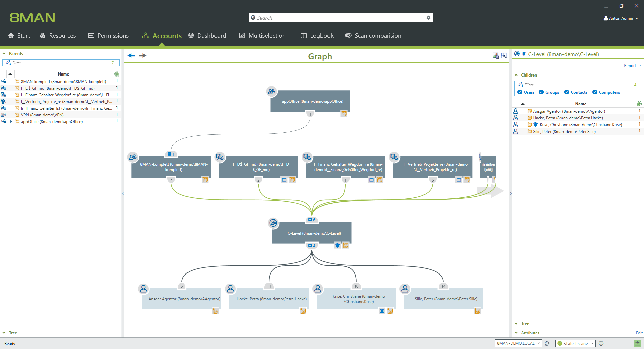This screenshot has width=644, height=349.
Task: Expand the Tree section in the left panel
Action: 4,333
